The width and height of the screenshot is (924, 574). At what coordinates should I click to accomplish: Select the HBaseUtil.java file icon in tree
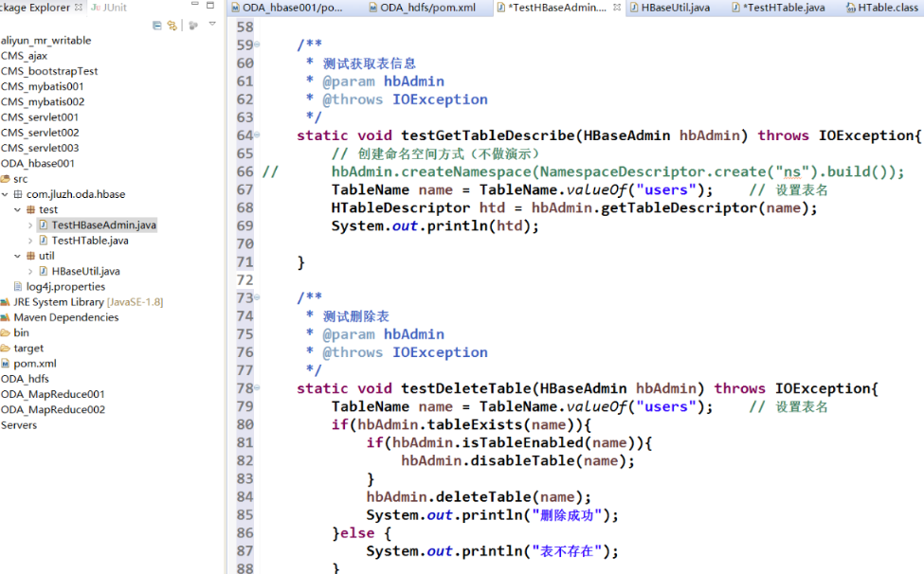tap(44, 271)
